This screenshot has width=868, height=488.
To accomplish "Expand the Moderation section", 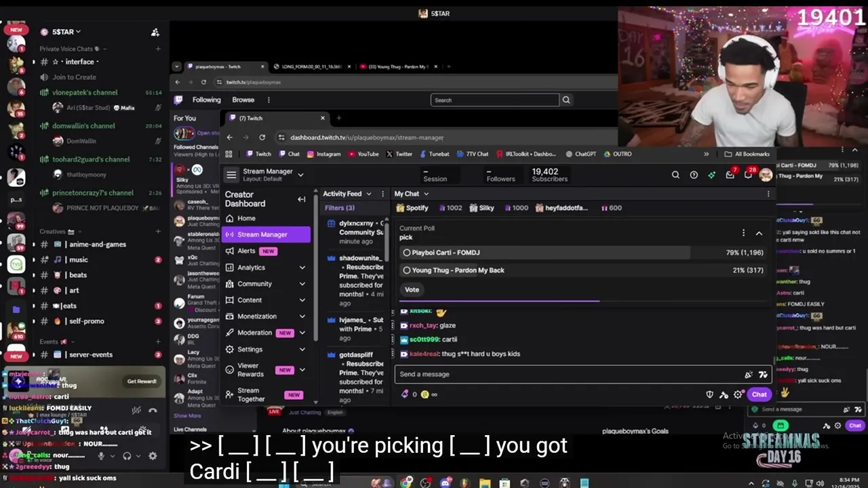I will click(x=302, y=333).
